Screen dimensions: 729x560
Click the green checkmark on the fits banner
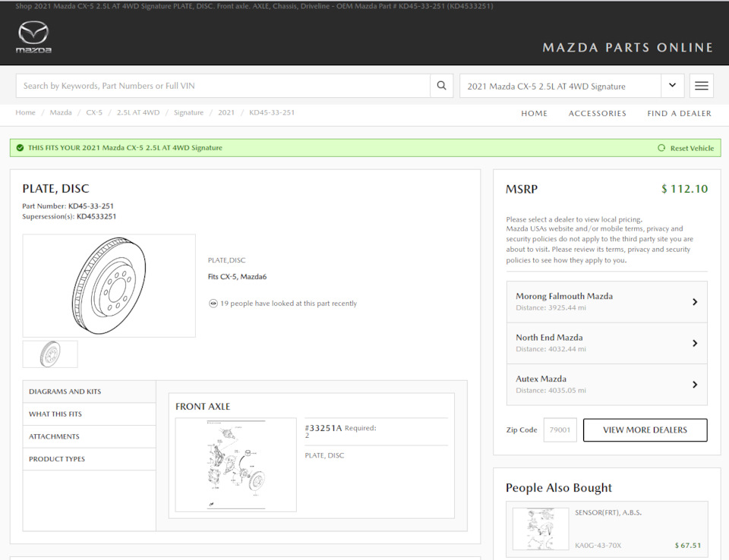point(19,147)
